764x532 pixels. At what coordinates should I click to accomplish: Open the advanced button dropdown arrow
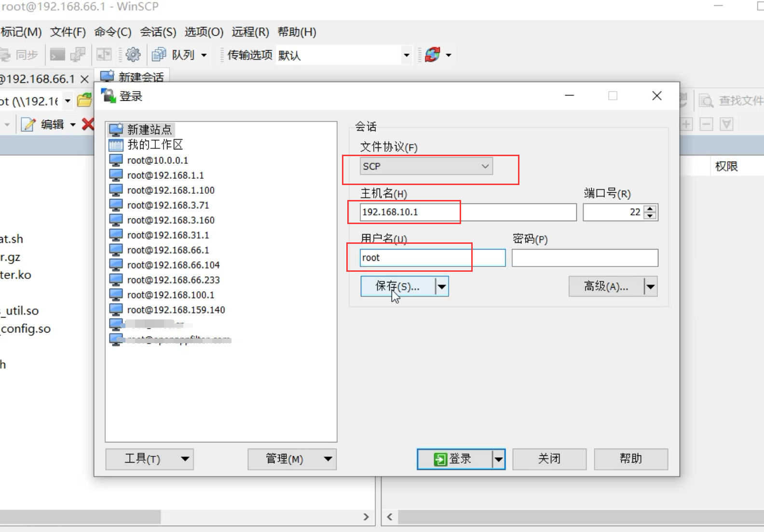click(651, 286)
